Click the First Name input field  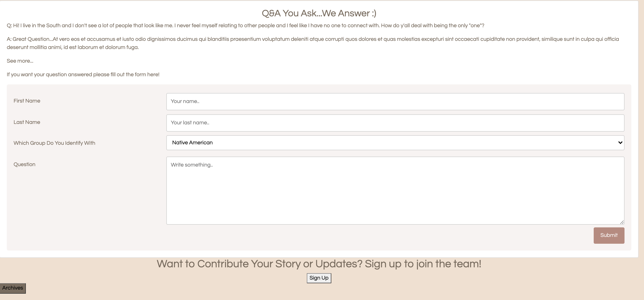[x=395, y=101]
